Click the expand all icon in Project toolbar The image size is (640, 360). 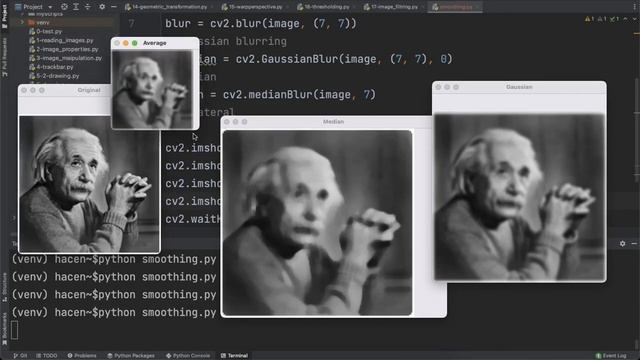(76, 7)
